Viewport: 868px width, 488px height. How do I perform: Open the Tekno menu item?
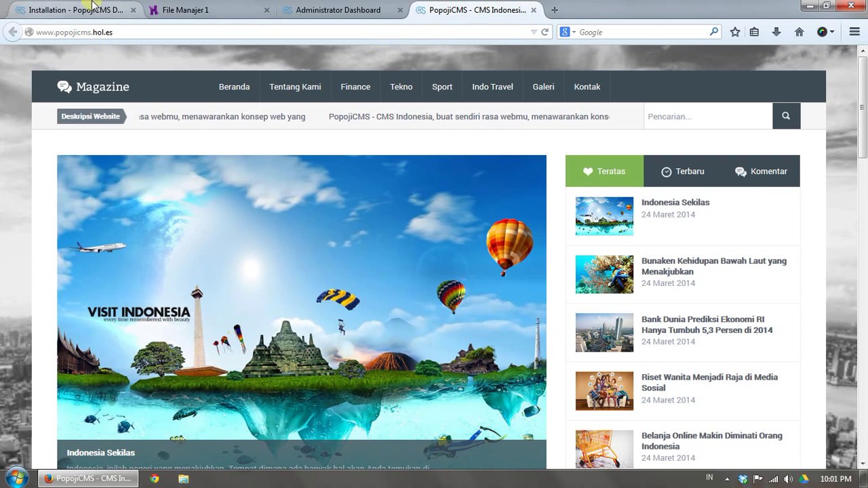tap(401, 87)
